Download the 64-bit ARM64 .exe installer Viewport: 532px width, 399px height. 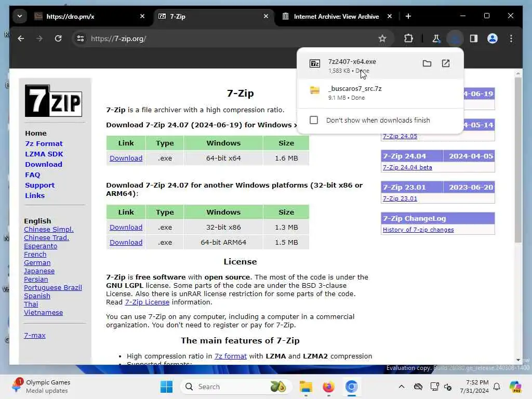pos(126,242)
